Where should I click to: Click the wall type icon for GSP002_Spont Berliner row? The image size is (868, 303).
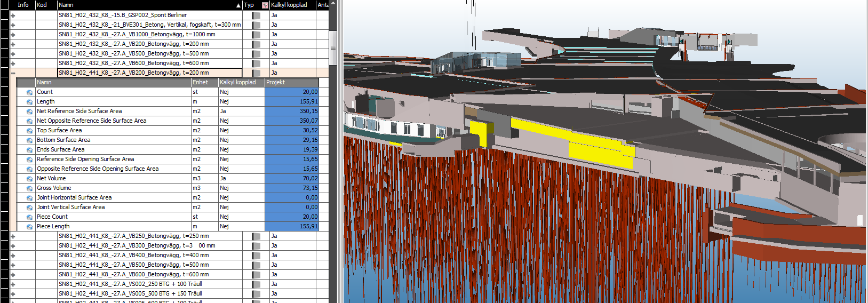coord(256,15)
